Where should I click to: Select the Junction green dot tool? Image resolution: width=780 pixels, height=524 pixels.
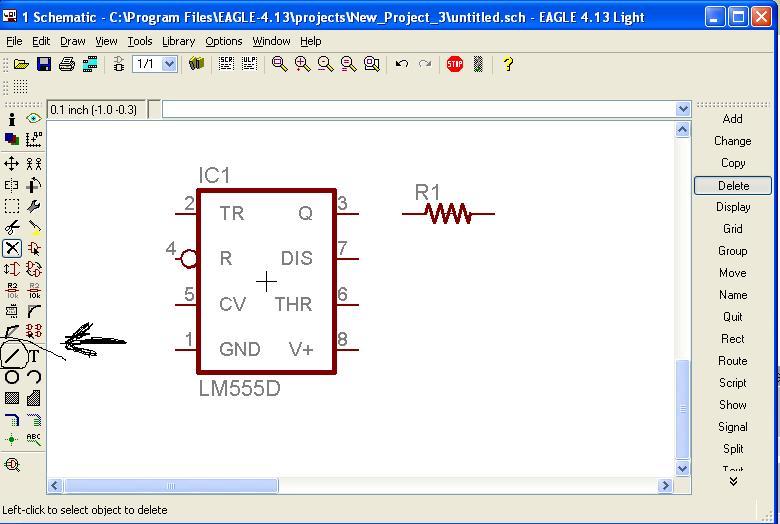point(12,440)
